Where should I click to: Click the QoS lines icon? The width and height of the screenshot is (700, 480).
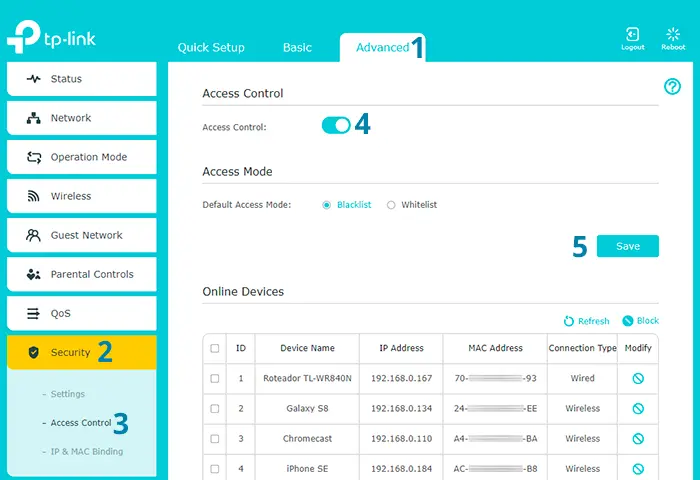[33, 313]
